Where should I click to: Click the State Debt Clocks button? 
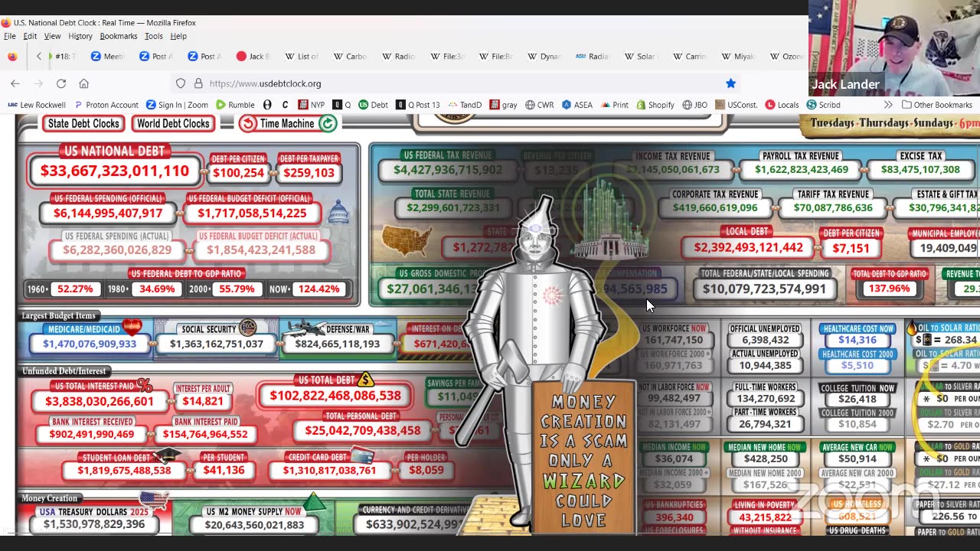[83, 123]
